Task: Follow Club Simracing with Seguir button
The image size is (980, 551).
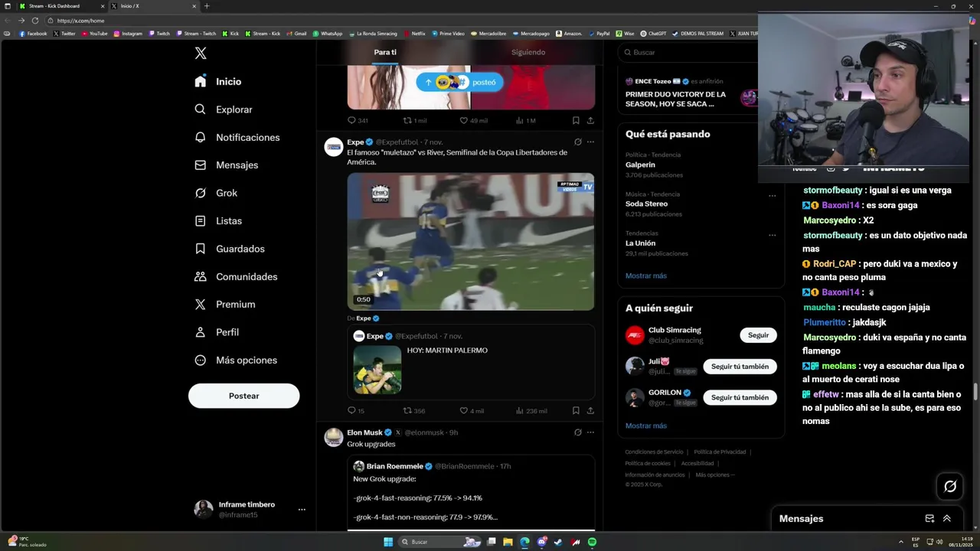Action: click(x=758, y=335)
